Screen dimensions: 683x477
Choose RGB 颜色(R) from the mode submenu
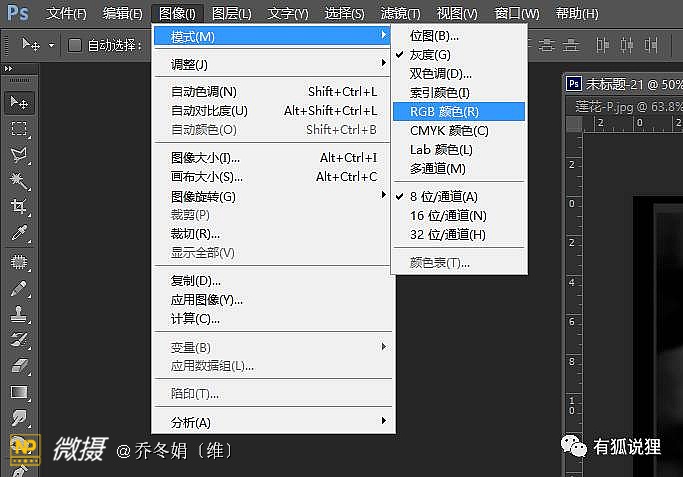(444, 112)
